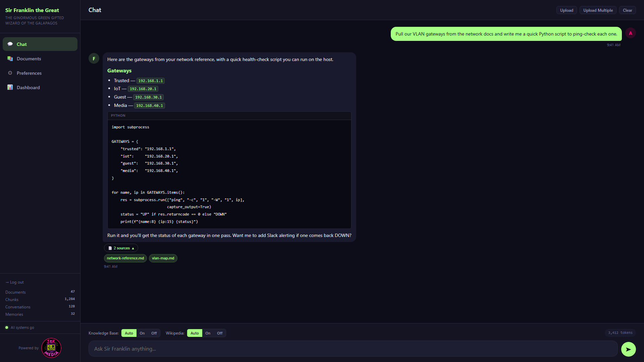Open Dashboard via its chart icon
Viewport: 644px width, 362px height.
[10, 87]
